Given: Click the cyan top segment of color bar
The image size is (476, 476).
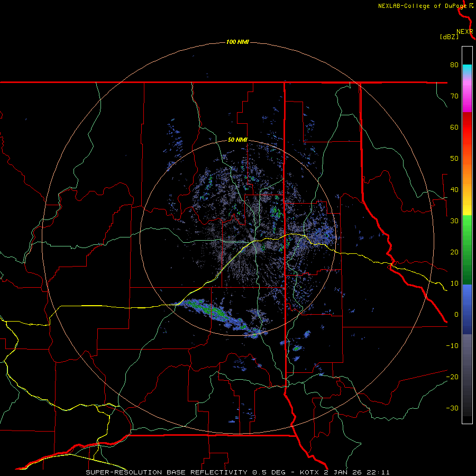Looking at the screenshot, I should click(x=467, y=70).
